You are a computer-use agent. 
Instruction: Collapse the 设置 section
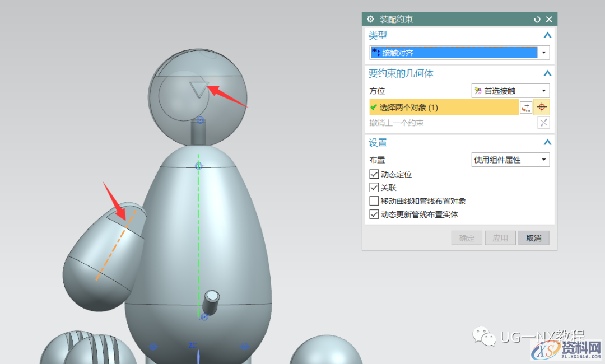pos(547,142)
